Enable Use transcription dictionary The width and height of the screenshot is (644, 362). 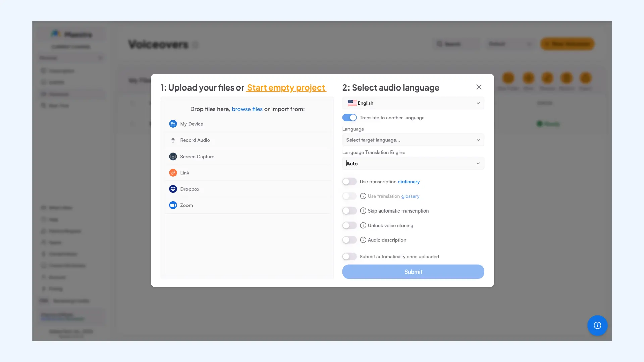[x=349, y=181]
